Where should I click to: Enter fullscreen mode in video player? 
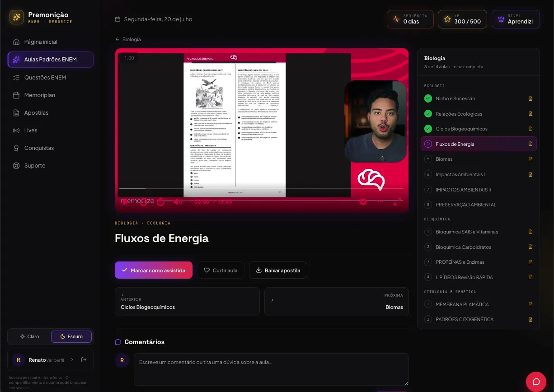pos(398,202)
